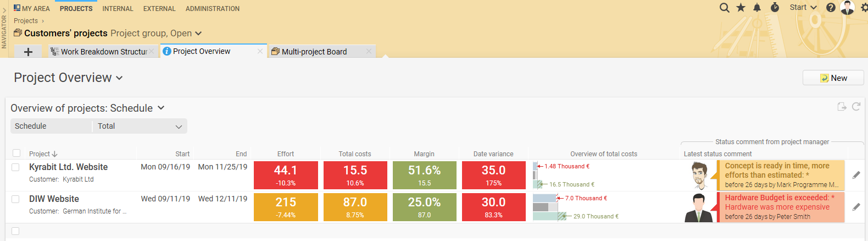The image size is (868, 241).
Task: Click the Latest status comment header
Action: pos(717,154)
